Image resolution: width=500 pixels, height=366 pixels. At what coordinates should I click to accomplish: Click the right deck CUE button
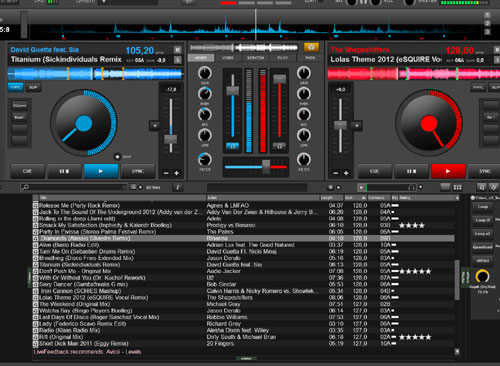point(375,171)
